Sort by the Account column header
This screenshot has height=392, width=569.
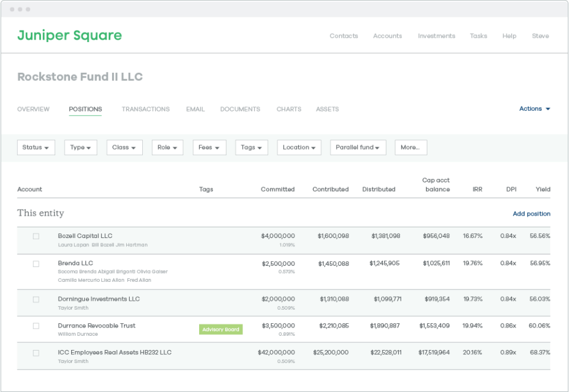(30, 189)
